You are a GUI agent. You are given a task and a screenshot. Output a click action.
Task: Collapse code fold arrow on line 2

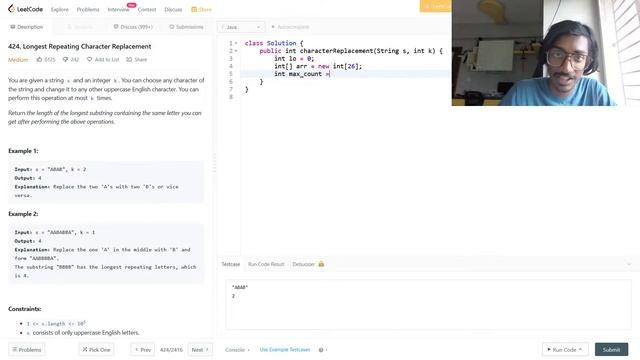pyautogui.click(x=236, y=51)
